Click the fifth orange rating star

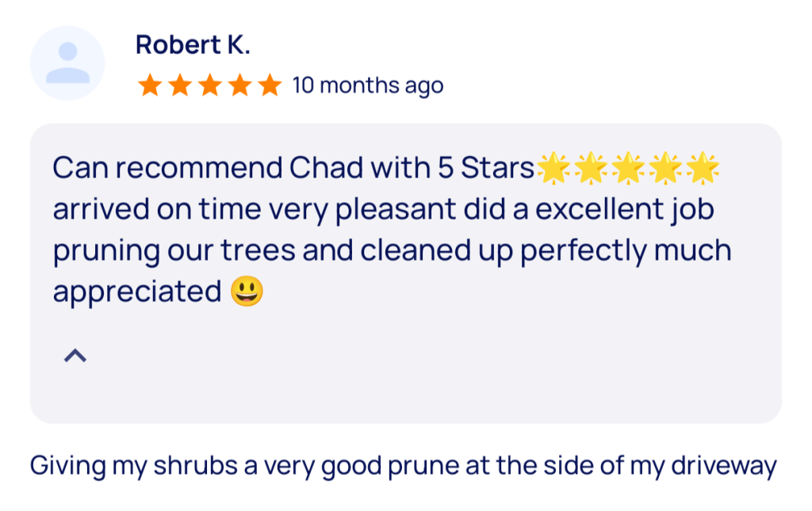coord(270,85)
